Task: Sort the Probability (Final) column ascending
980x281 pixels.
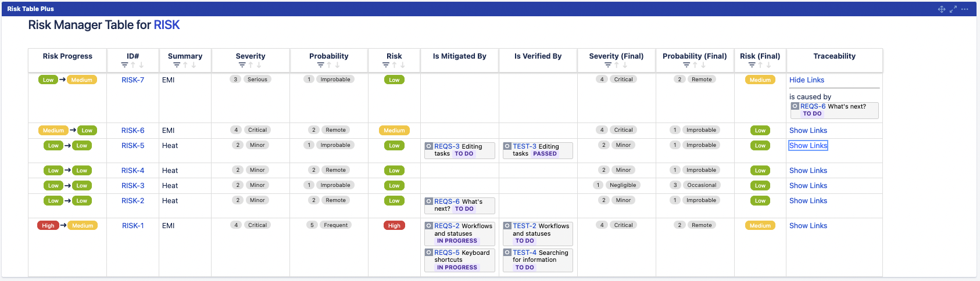Action: coord(695,65)
